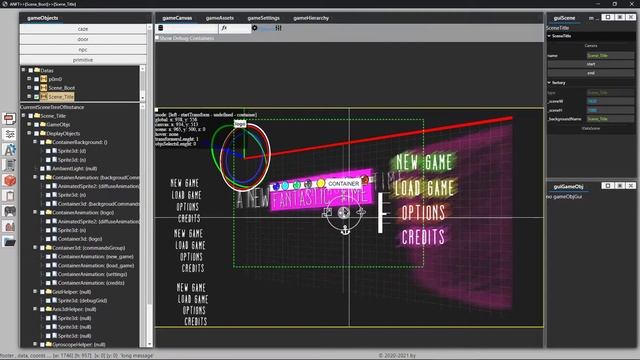Click the _backgroundName field in guiScene

(610, 119)
